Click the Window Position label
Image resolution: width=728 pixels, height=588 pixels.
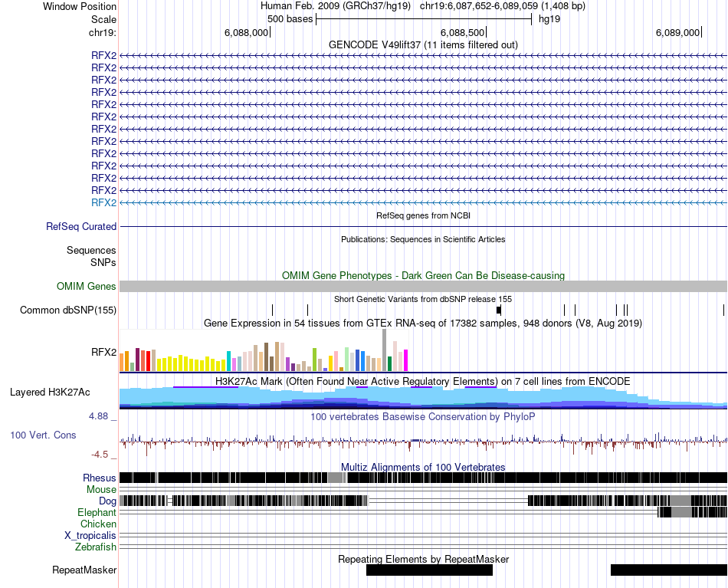point(80,6)
